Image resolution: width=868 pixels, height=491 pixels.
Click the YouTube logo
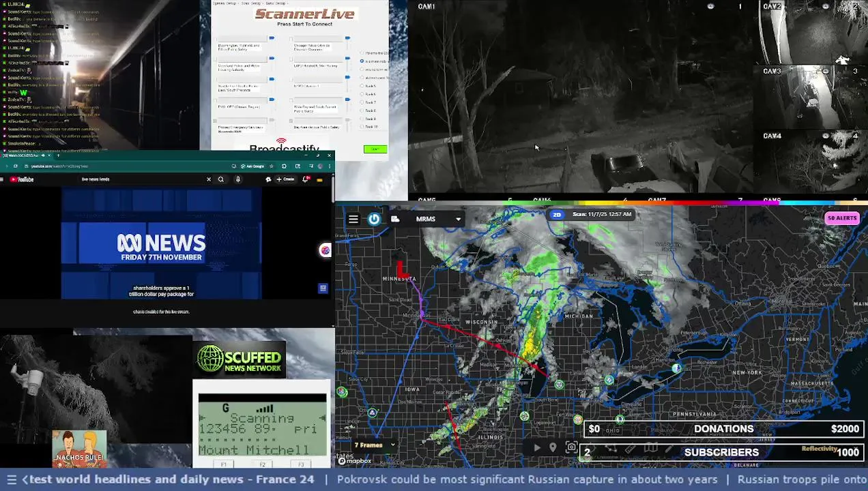(21, 179)
